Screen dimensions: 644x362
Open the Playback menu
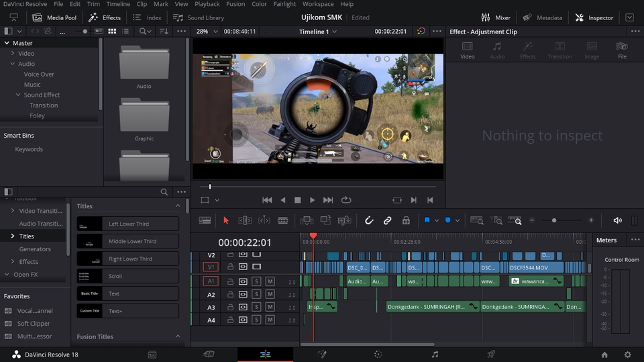207,4
